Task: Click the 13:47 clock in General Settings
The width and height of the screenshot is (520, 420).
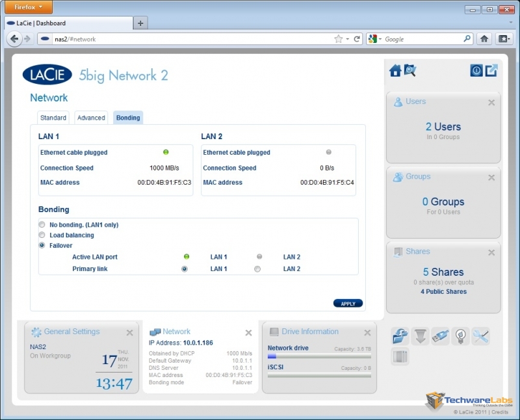Action: tap(114, 384)
